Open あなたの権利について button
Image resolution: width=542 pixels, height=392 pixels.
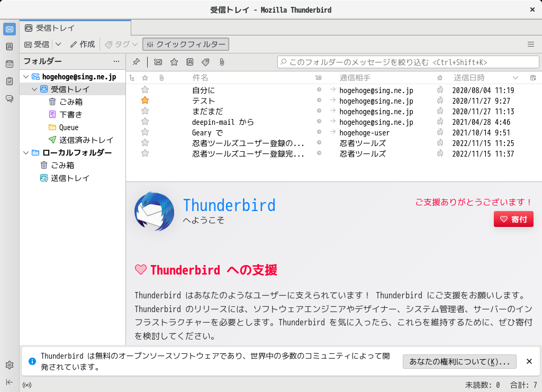click(459, 362)
